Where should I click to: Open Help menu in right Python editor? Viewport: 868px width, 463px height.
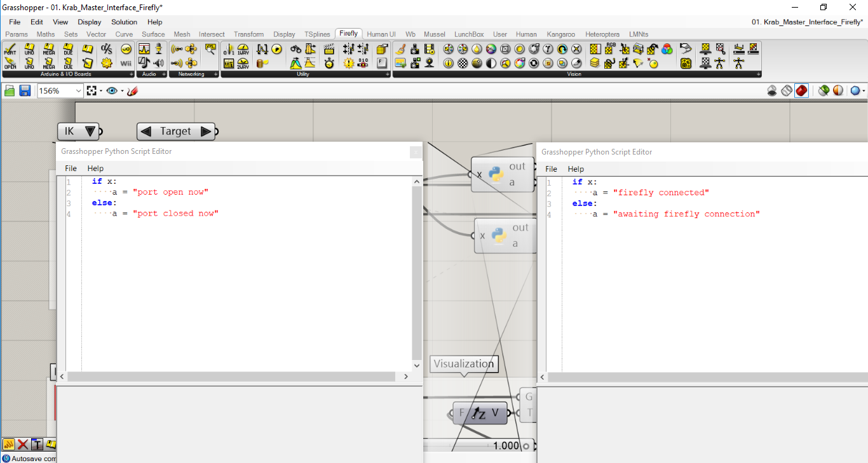[576, 169]
